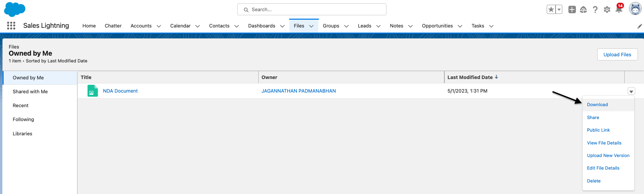The image size is (644, 194).
Task: Open the Tasks tab
Action: [478, 26]
